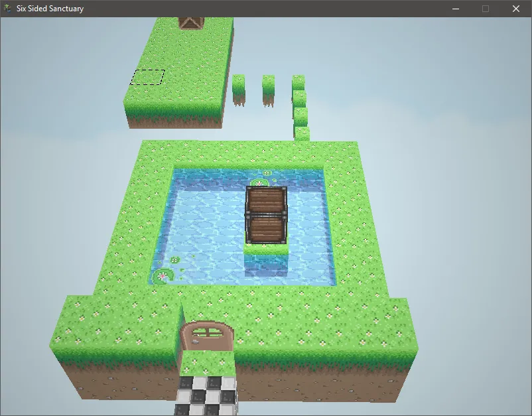
Task: Click the lower wooden crate in the pond
Action: (266, 230)
